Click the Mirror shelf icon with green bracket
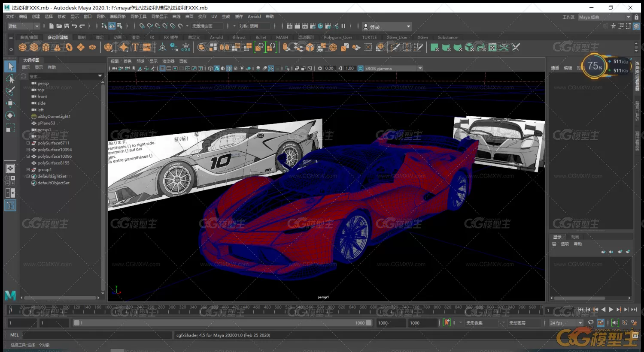The width and height of the screenshot is (644, 352). [259, 47]
